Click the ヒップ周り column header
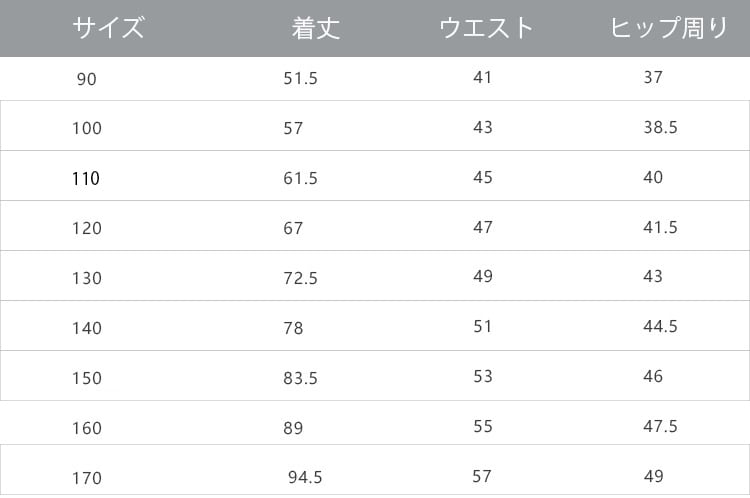 tap(669, 28)
